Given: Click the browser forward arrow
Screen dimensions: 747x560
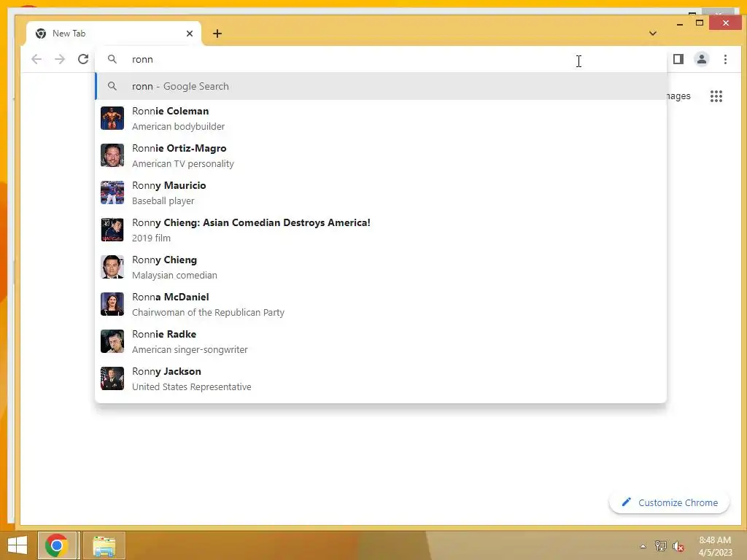Looking at the screenshot, I should (60, 59).
